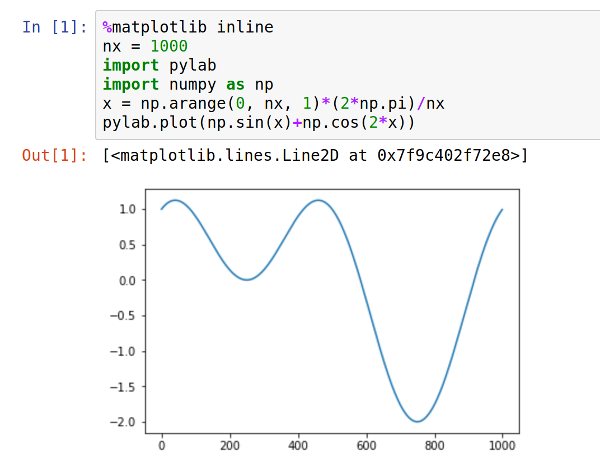Click the curve's local dip near 250

click(247, 279)
